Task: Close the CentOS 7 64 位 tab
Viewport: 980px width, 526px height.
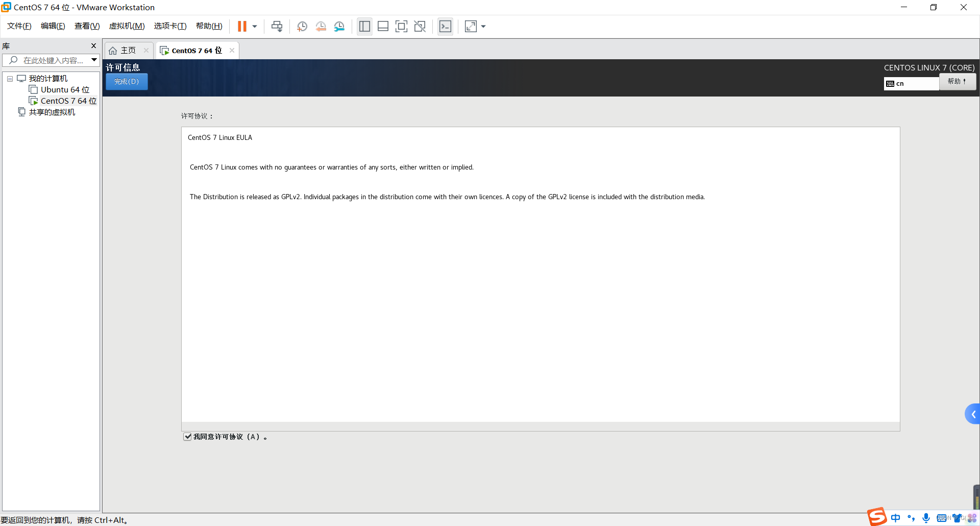Action: coord(232,51)
